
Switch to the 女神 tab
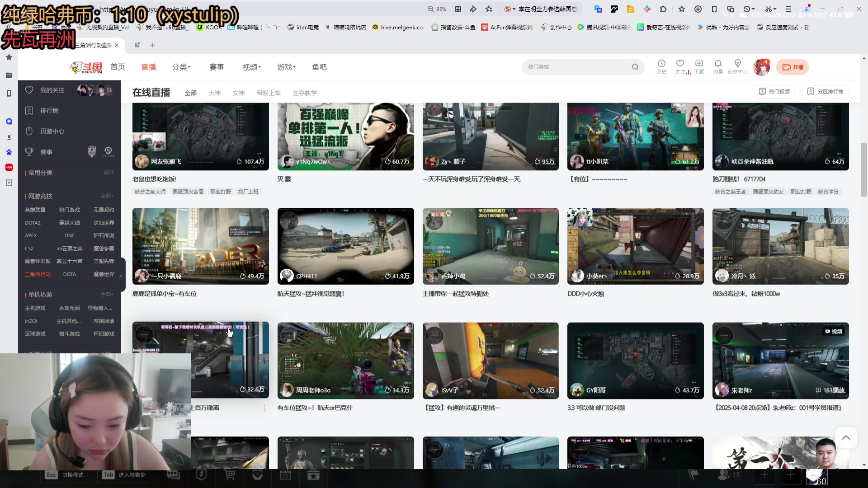(x=238, y=93)
